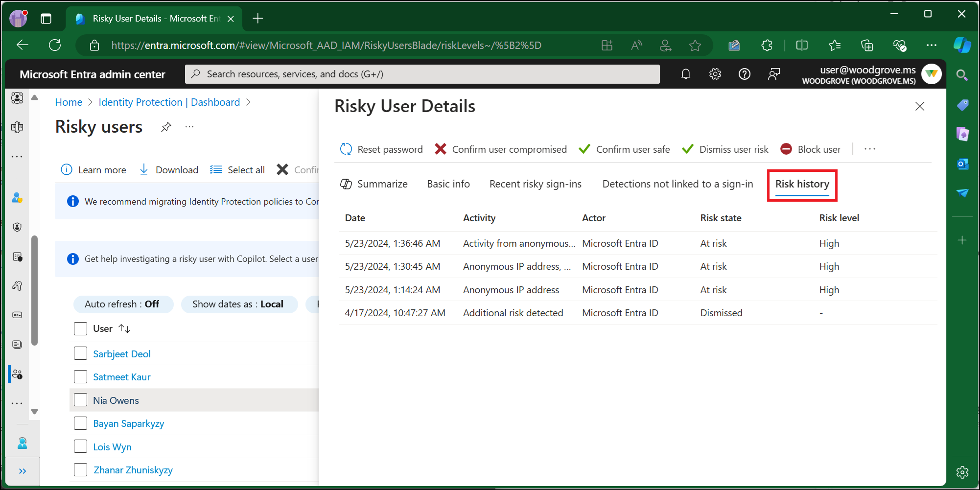Open the Entra settings gear

pos(715,74)
